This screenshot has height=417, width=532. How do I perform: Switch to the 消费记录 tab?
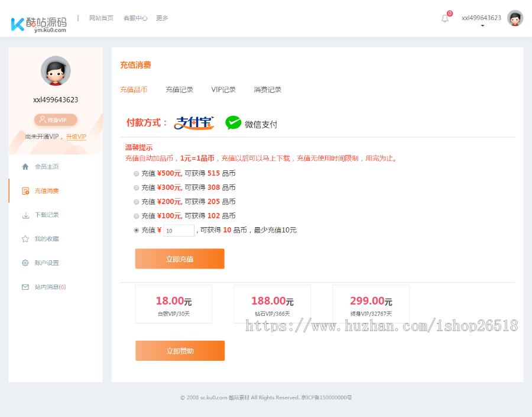268,90
